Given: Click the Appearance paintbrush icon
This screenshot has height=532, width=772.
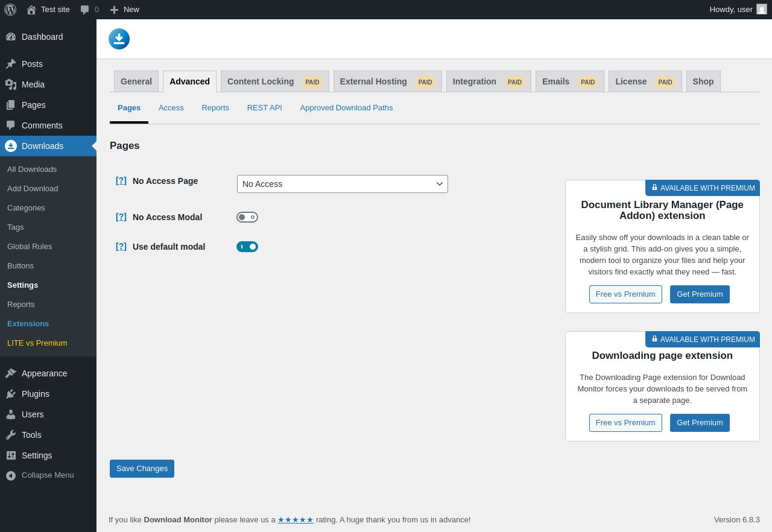Looking at the screenshot, I should pyautogui.click(x=11, y=373).
